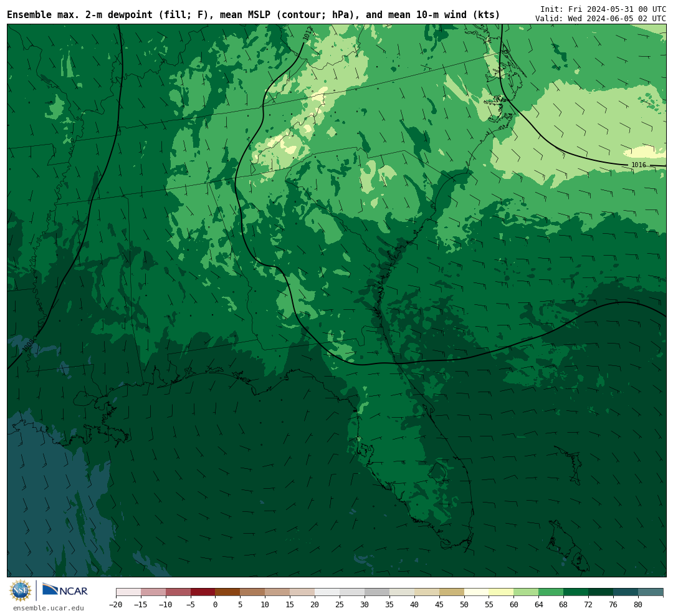This screenshot has width=673, height=616.
Task: Pick the pale yellow swatch between 55 and 60
Action: 502,592
